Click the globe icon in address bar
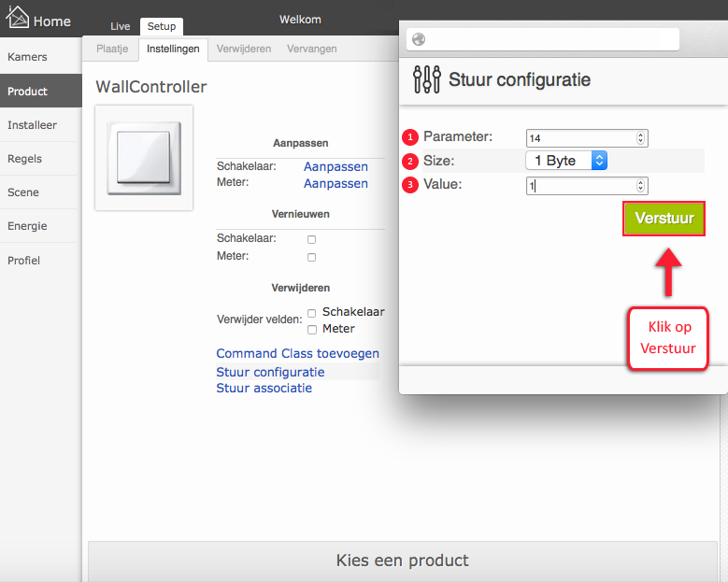This screenshot has width=728, height=582. [x=419, y=39]
